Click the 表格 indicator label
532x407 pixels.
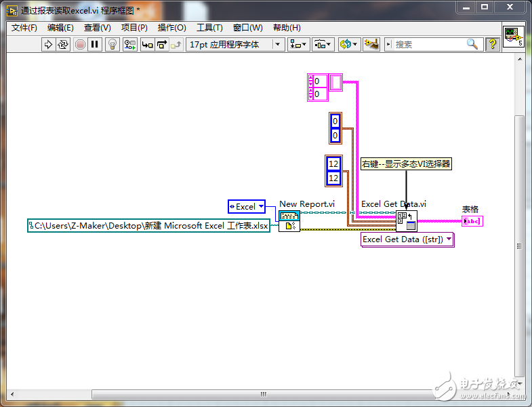coord(470,210)
